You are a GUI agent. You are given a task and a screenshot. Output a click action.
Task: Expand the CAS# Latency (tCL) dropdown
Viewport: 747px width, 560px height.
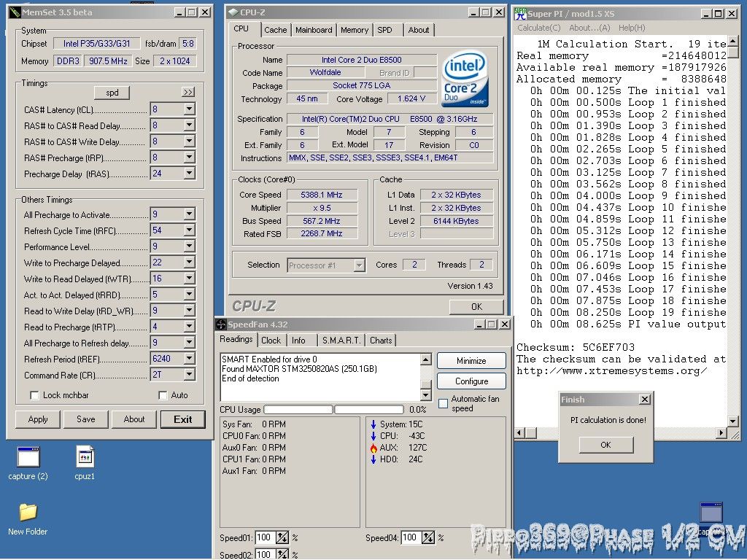[x=189, y=109]
